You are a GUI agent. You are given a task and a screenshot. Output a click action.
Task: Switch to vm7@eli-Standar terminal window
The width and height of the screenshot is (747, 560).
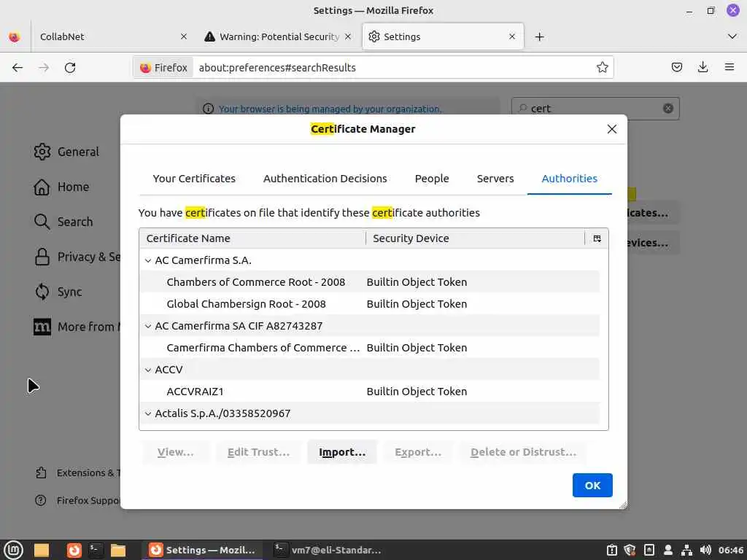tap(328, 550)
